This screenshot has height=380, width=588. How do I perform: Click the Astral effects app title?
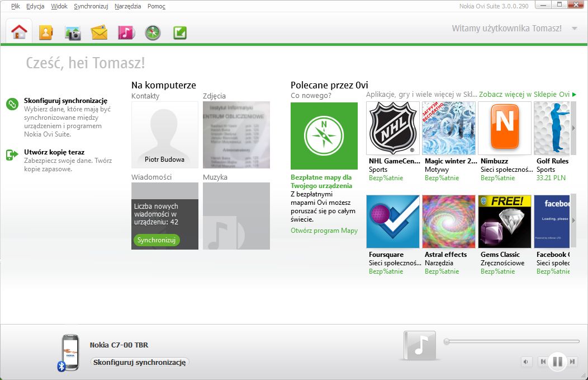coord(446,255)
